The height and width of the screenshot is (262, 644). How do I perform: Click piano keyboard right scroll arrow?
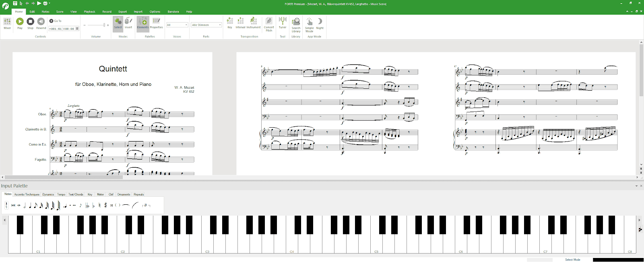click(639, 220)
